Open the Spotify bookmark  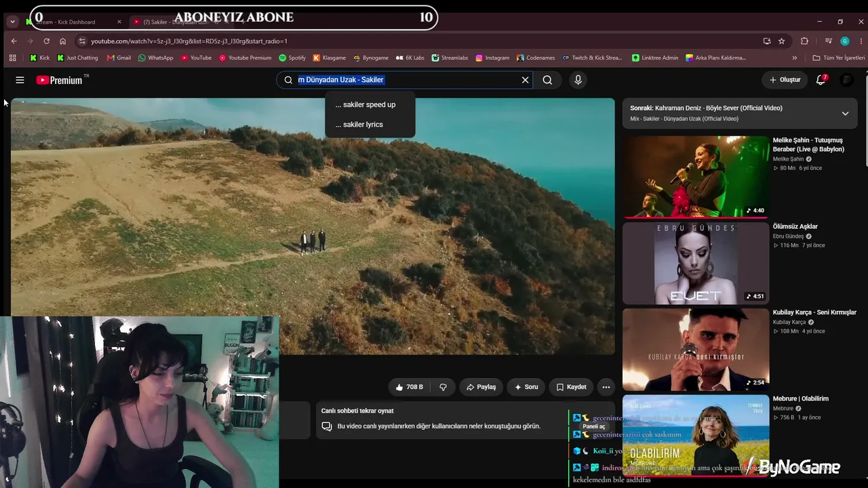(292, 58)
